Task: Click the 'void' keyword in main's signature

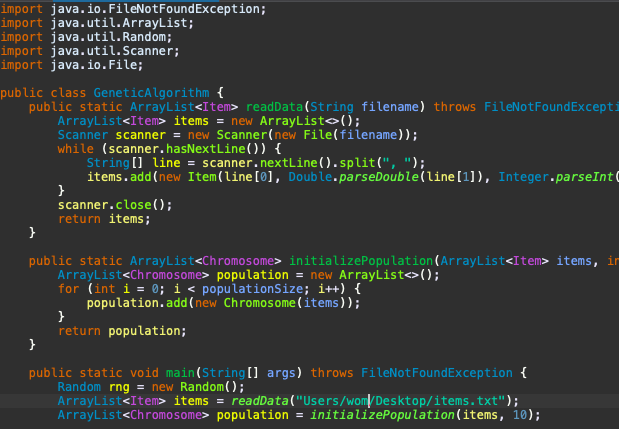Action: click(144, 373)
